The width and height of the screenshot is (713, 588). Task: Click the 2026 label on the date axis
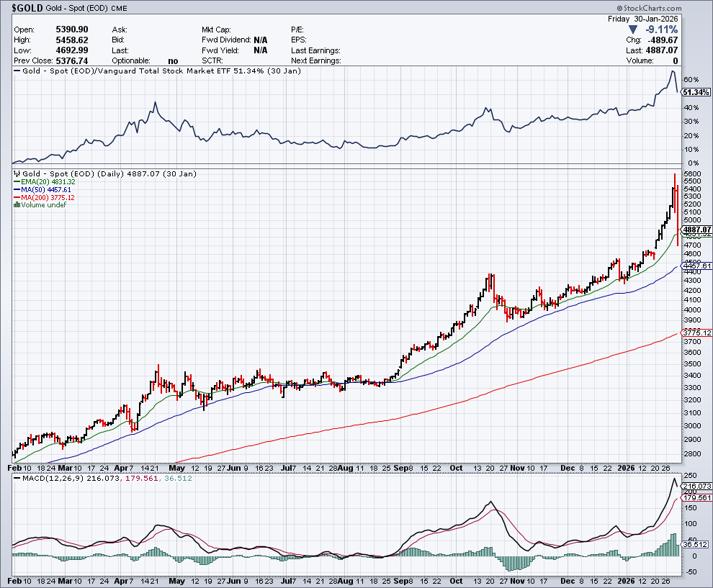pyautogui.click(x=627, y=579)
